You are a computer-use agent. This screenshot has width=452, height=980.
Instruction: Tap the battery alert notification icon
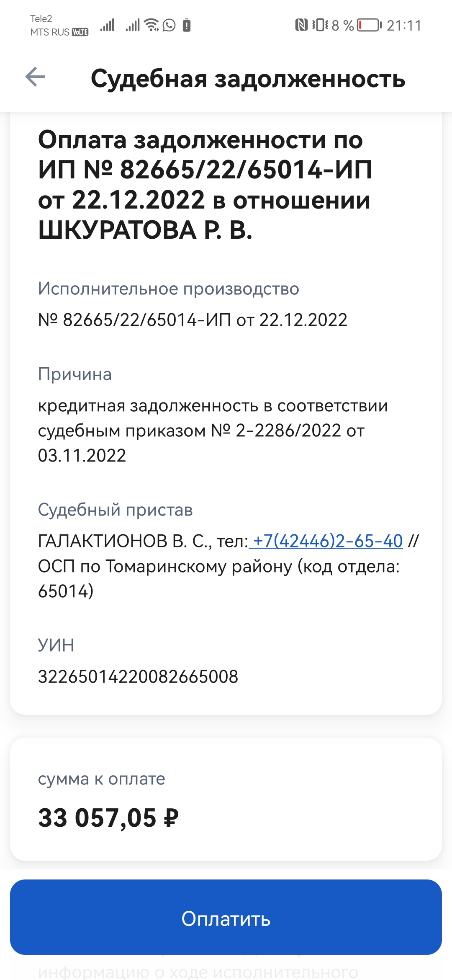pos(187,26)
